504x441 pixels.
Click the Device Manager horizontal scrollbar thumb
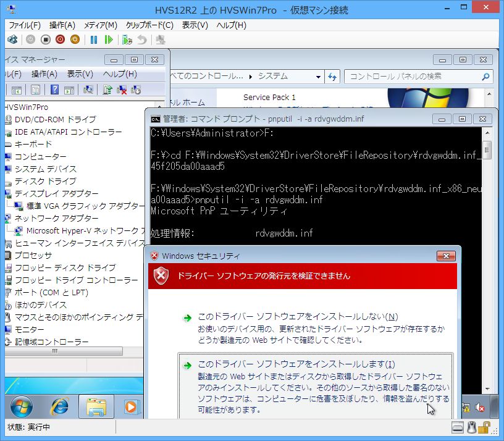click(64, 351)
